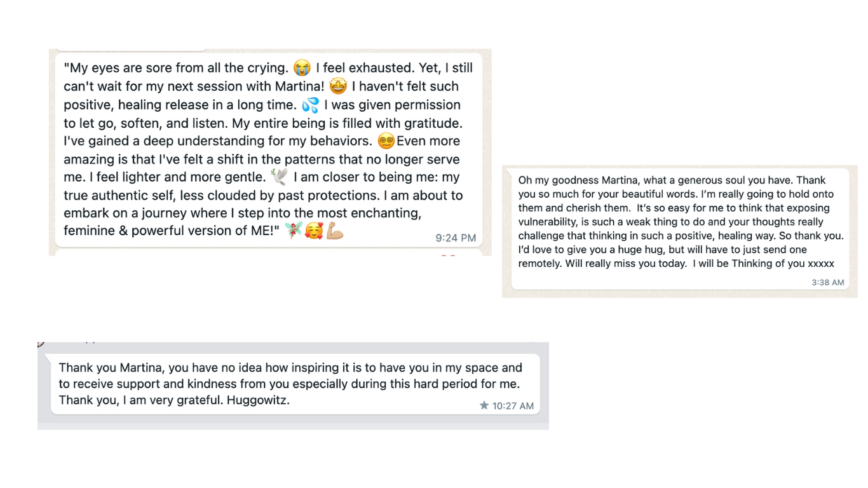
Task: Click the star-struck emoji after "Martina!"
Action: click(337, 86)
